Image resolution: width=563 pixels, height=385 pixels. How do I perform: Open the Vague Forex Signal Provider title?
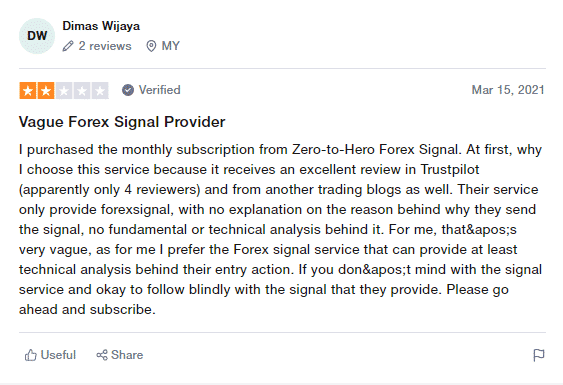[122, 122]
